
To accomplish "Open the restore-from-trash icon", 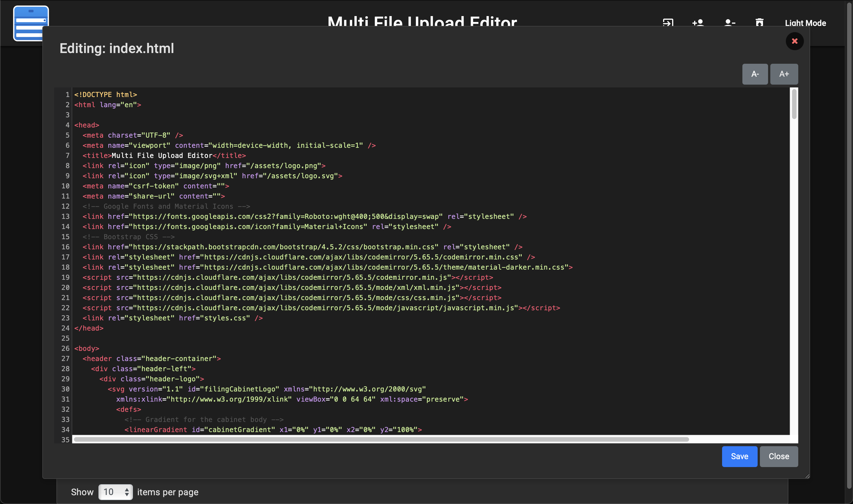I will point(760,22).
